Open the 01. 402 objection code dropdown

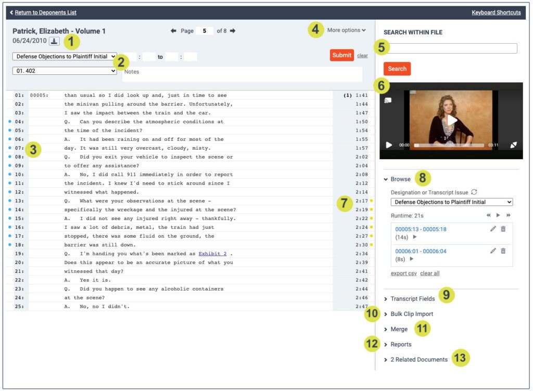click(65, 71)
